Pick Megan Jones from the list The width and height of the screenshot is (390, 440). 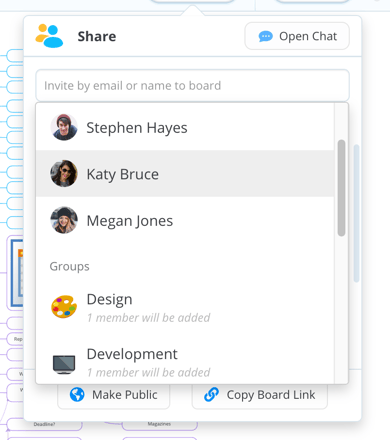pyautogui.click(x=185, y=220)
